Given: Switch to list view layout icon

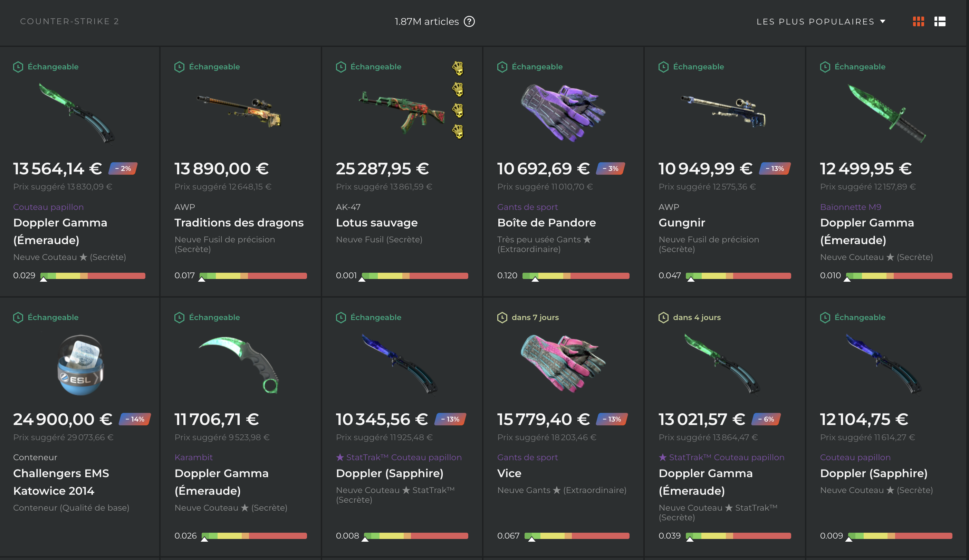Looking at the screenshot, I should point(940,21).
